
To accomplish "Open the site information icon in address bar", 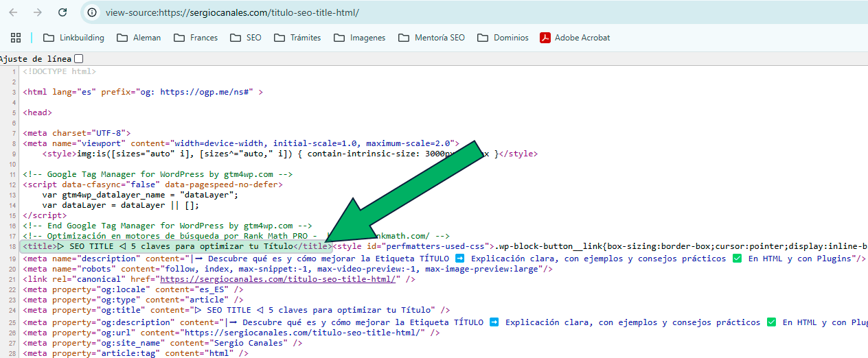I will [92, 12].
